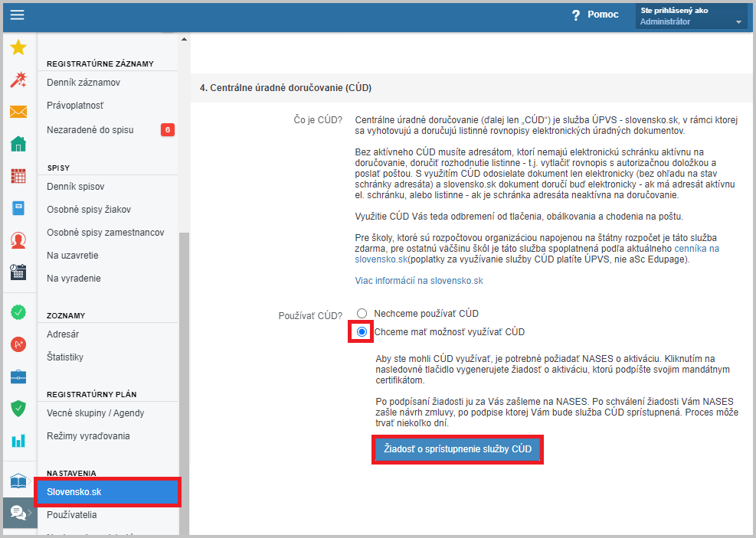Click the "REGISTRATÚRNE ZÁZNAMY" section header
Viewport: 756px width, 538px height.
coord(100,64)
